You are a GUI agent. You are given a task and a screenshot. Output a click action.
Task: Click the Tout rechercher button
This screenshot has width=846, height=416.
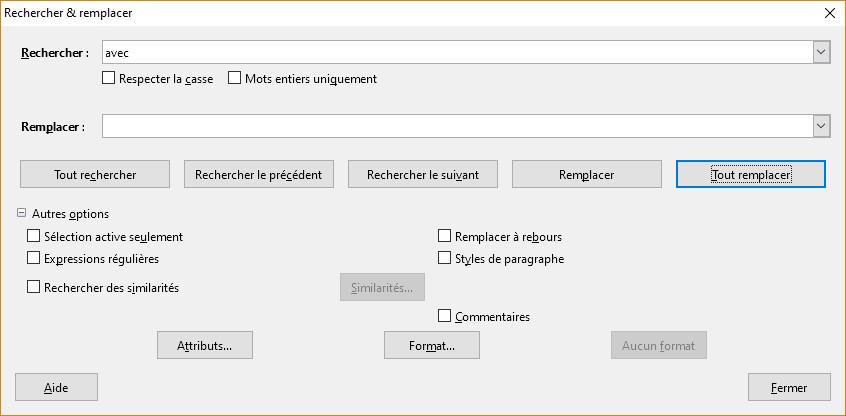click(95, 174)
